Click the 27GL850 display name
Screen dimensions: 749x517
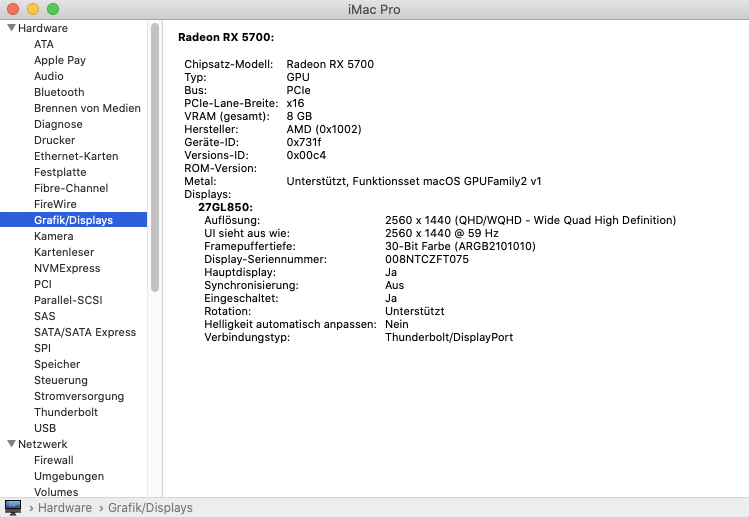(x=225, y=207)
